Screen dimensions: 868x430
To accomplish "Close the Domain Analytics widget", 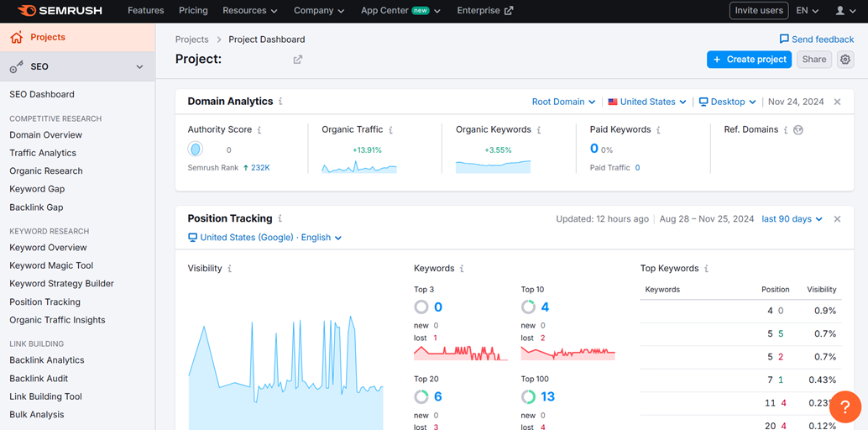I will (837, 102).
